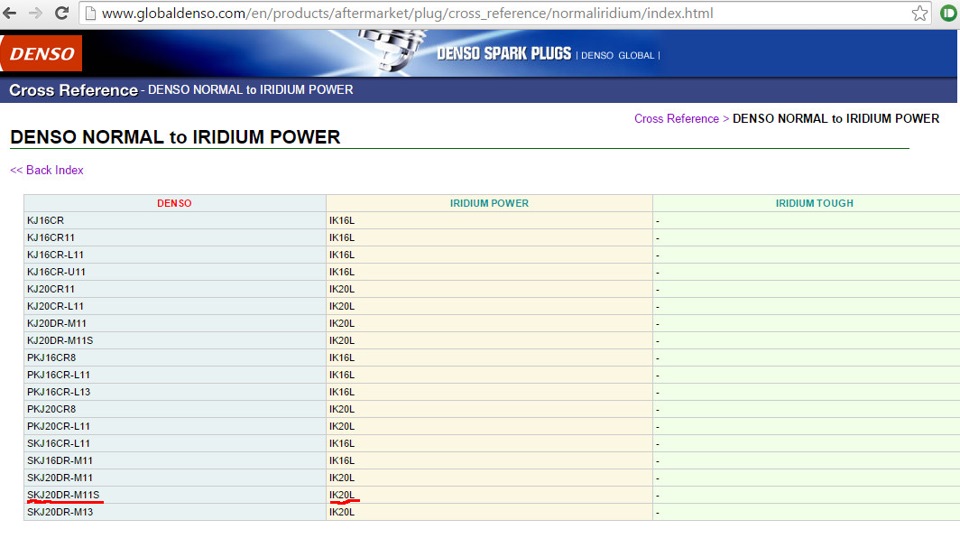Open the Cross Reference breadcrumb link
Viewport: 960px width, 557px height.
pos(676,119)
